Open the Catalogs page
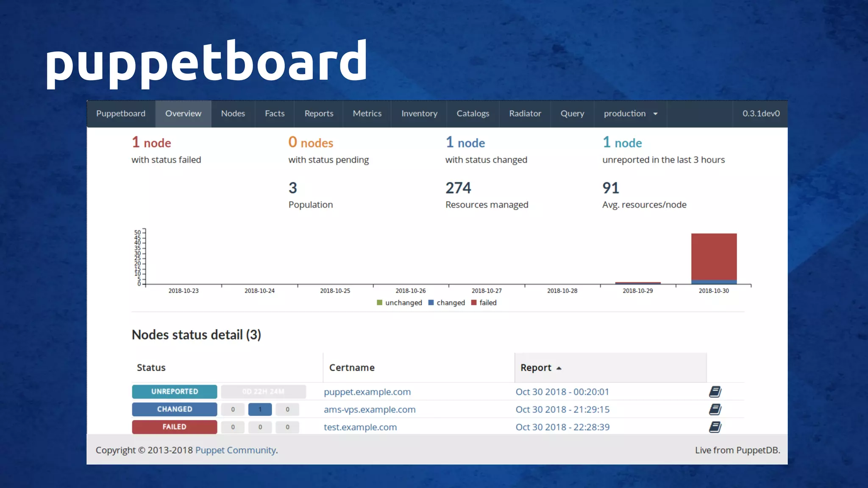 pos(473,114)
